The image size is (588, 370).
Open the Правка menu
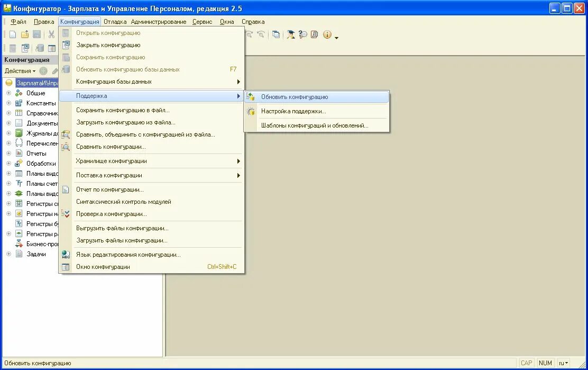tap(44, 22)
